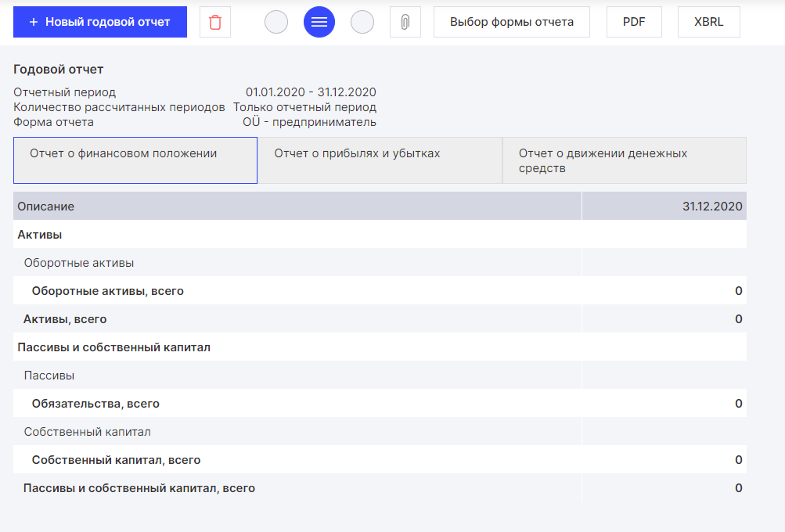Select the 'Собственный капитал' row

(380, 431)
